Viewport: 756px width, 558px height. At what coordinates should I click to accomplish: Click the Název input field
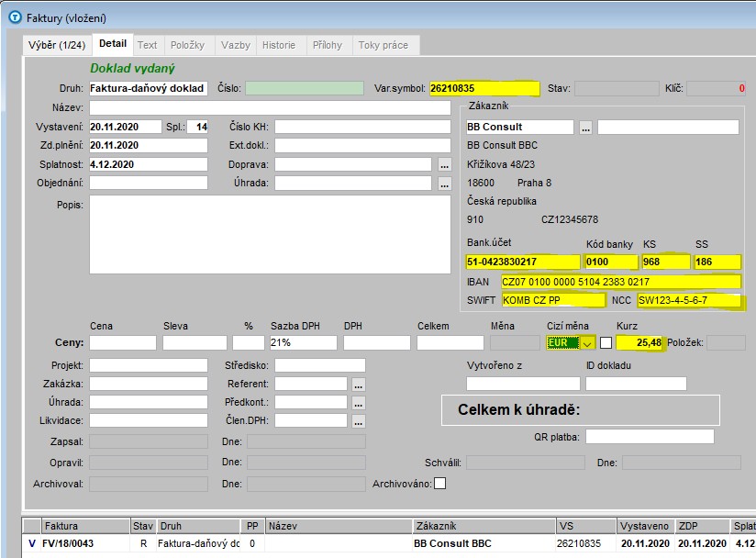click(x=270, y=107)
